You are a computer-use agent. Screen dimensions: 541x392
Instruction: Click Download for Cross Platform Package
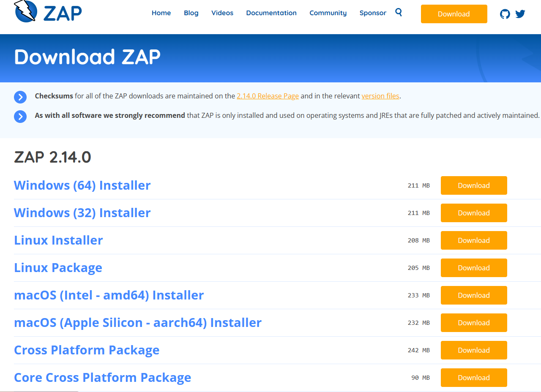[x=473, y=350]
